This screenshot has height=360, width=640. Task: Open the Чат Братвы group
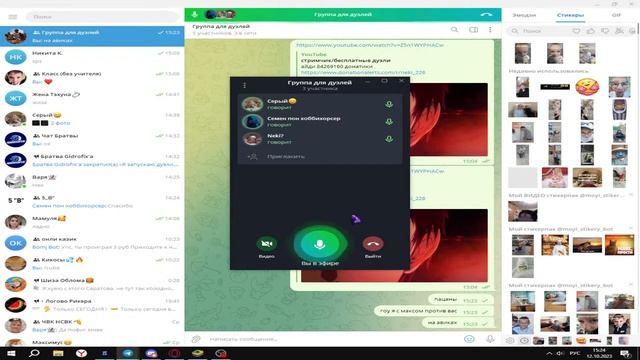(92, 140)
